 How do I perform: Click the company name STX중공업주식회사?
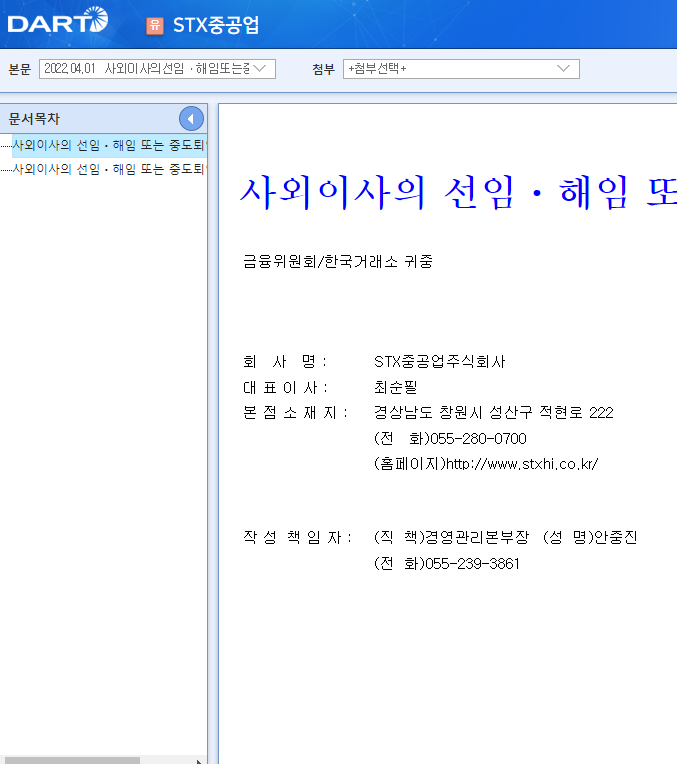click(440, 362)
